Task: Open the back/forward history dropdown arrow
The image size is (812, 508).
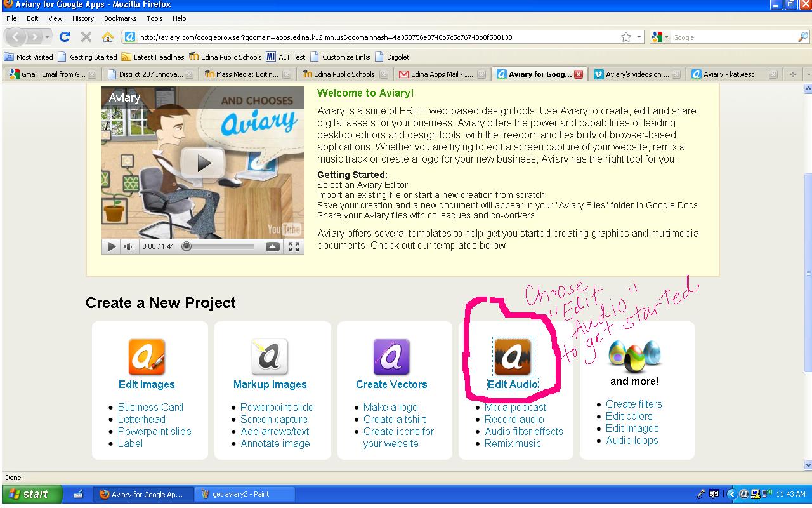Action: point(47,37)
